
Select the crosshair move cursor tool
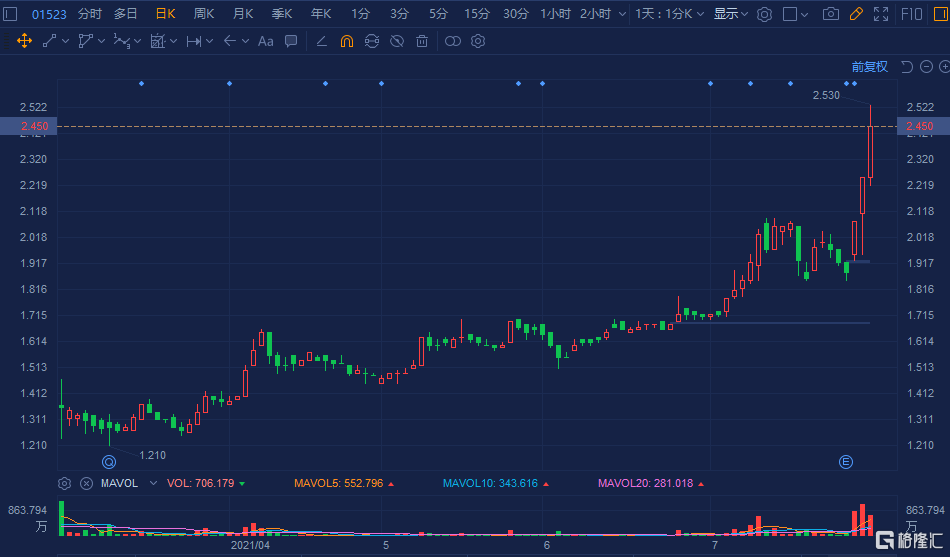[24, 41]
